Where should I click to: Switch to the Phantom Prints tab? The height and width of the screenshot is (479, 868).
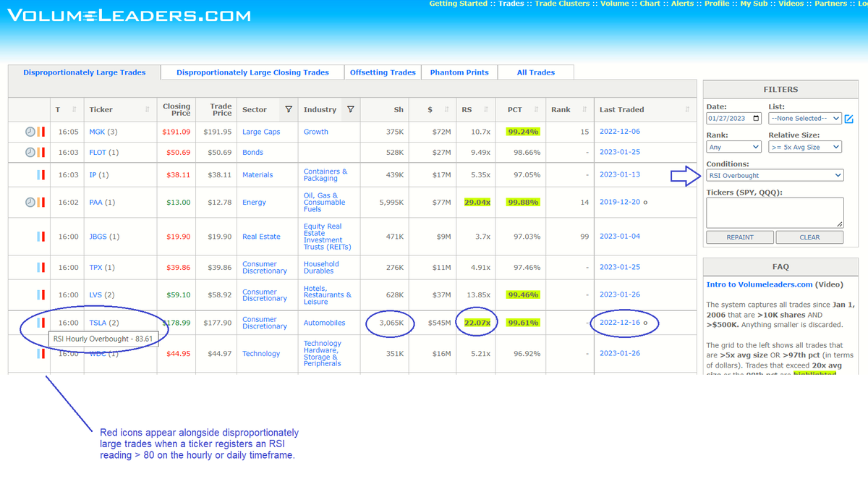[459, 72]
